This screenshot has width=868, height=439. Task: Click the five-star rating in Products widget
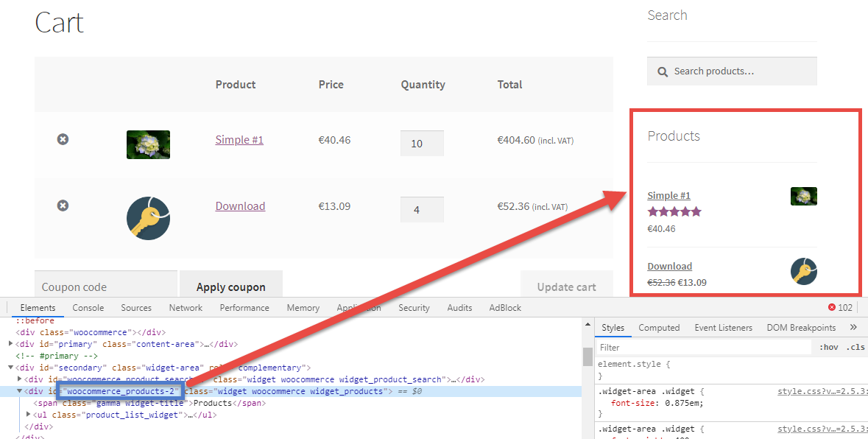tap(674, 211)
